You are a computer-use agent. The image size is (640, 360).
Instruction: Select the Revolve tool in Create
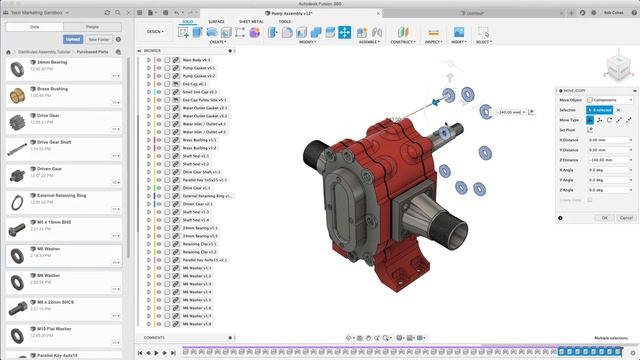[x=212, y=32]
